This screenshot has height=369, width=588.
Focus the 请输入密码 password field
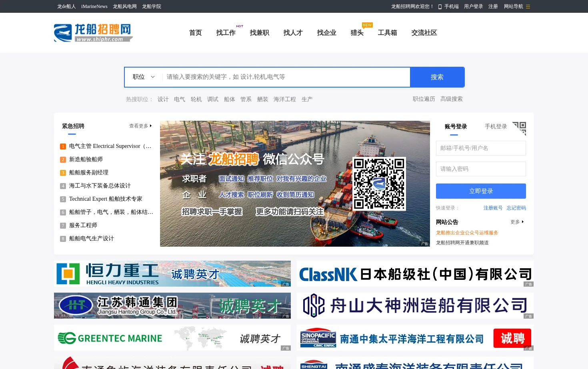pos(481,169)
